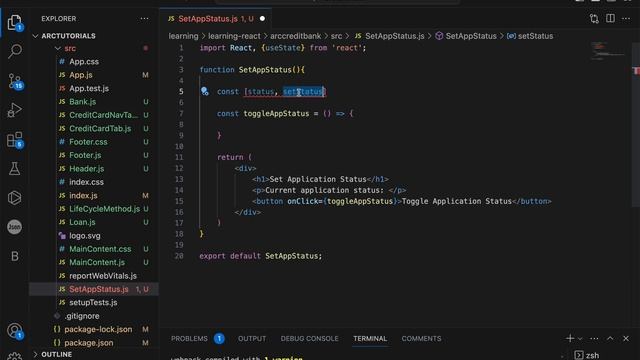The width and height of the screenshot is (640, 360).
Task: Click the learning-react breadcrumb
Action: point(234,36)
